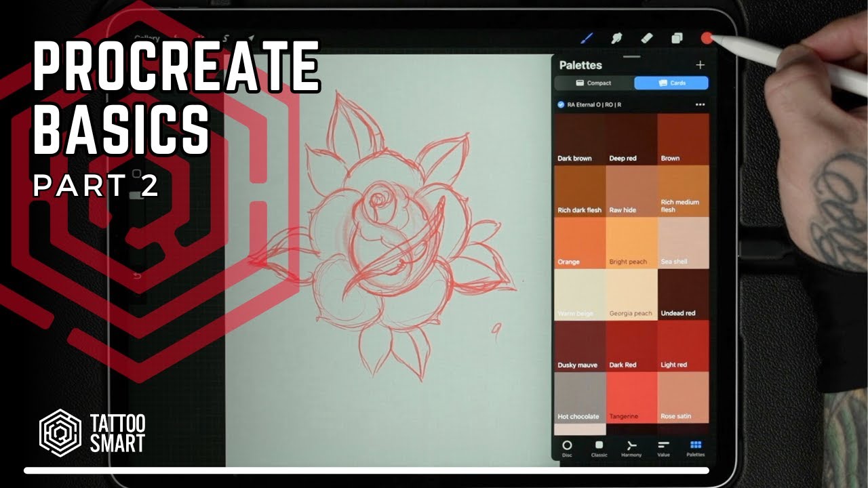868x488 pixels.
Task: Open RA Eternal palette options ellipsis
Action: coord(701,105)
